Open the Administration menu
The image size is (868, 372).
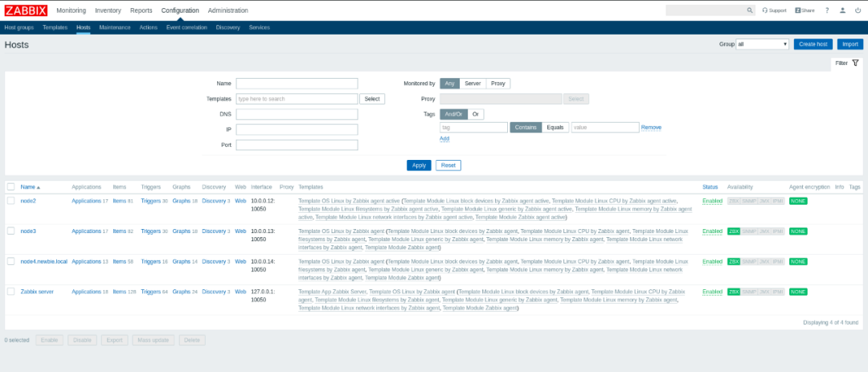(228, 10)
